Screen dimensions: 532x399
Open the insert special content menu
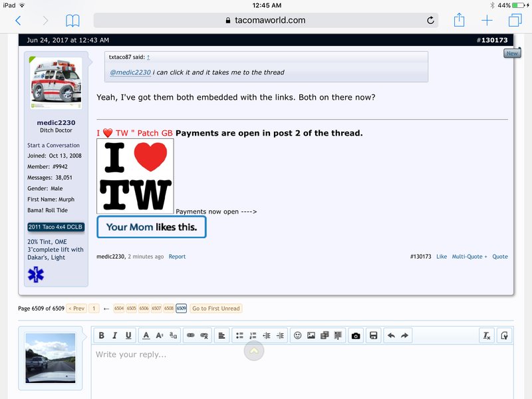338,336
